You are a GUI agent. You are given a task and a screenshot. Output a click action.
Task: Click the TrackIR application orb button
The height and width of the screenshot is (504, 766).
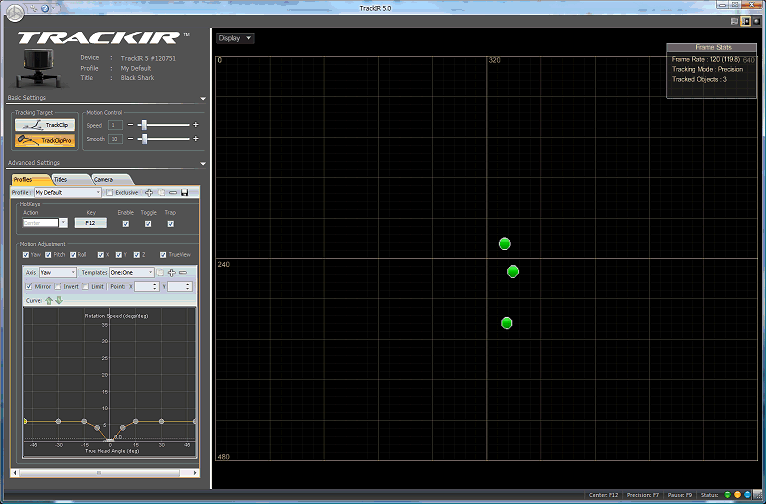pyautogui.click(x=15, y=13)
